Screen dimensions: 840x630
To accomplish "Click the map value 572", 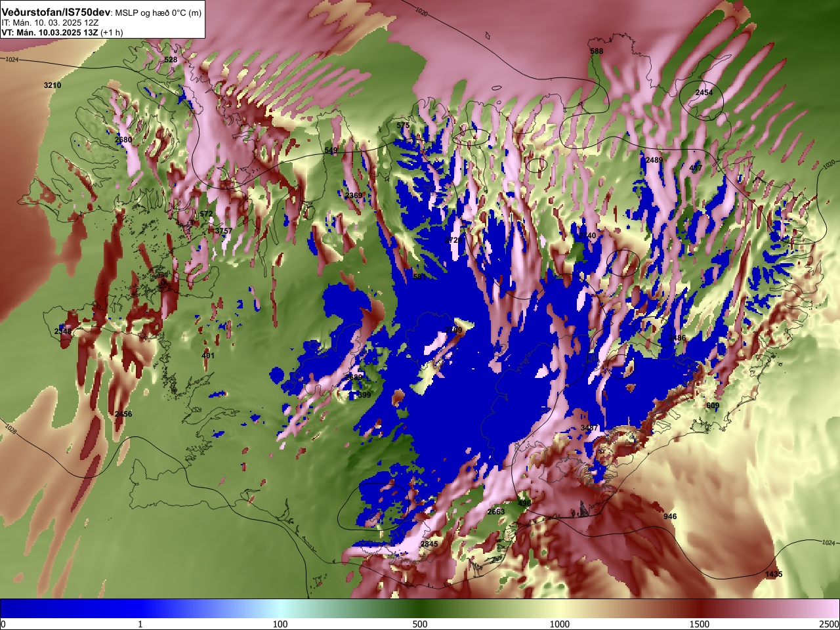I will [206, 214].
